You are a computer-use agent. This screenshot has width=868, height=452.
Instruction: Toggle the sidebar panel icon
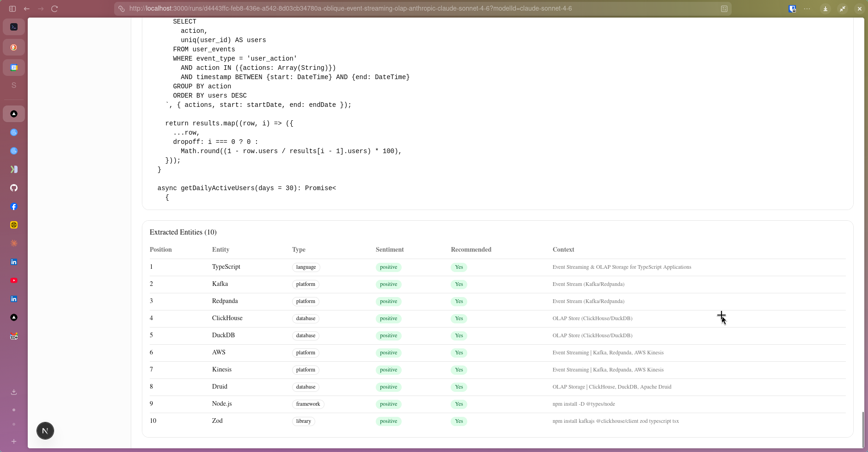(x=12, y=9)
